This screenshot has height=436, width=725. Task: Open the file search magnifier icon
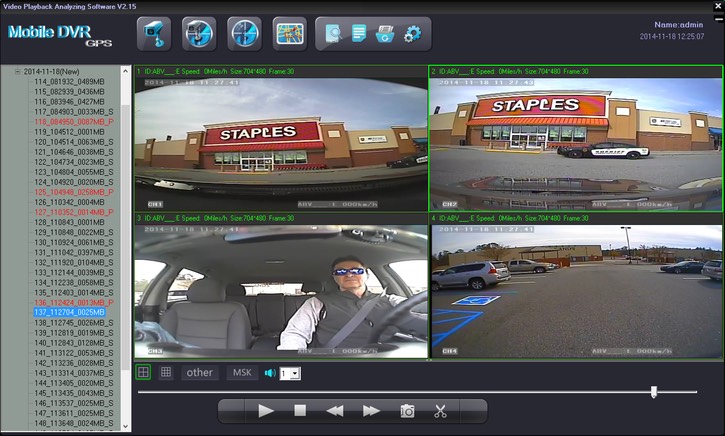coord(332,34)
